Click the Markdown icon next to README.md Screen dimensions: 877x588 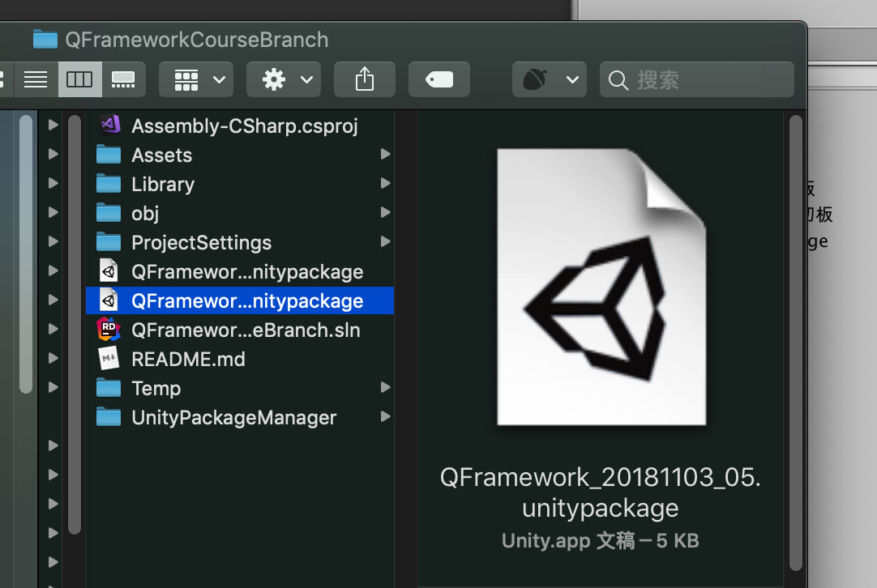(109, 359)
